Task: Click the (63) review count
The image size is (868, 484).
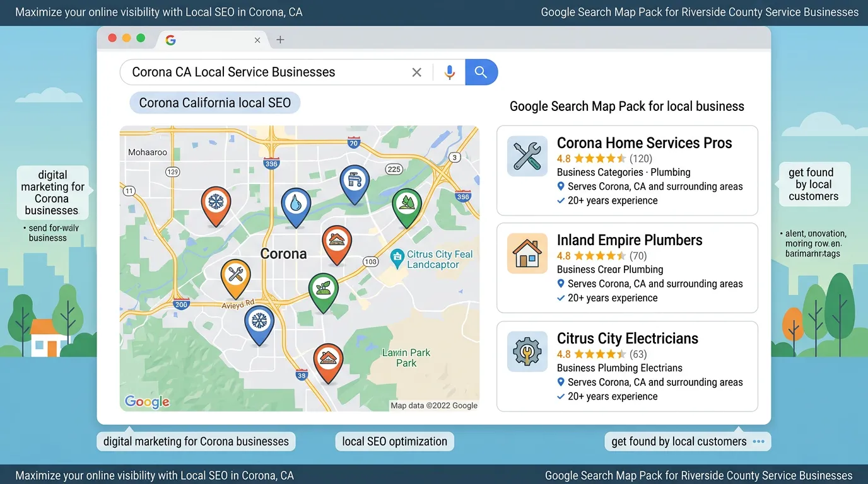Action: (638, 354)
